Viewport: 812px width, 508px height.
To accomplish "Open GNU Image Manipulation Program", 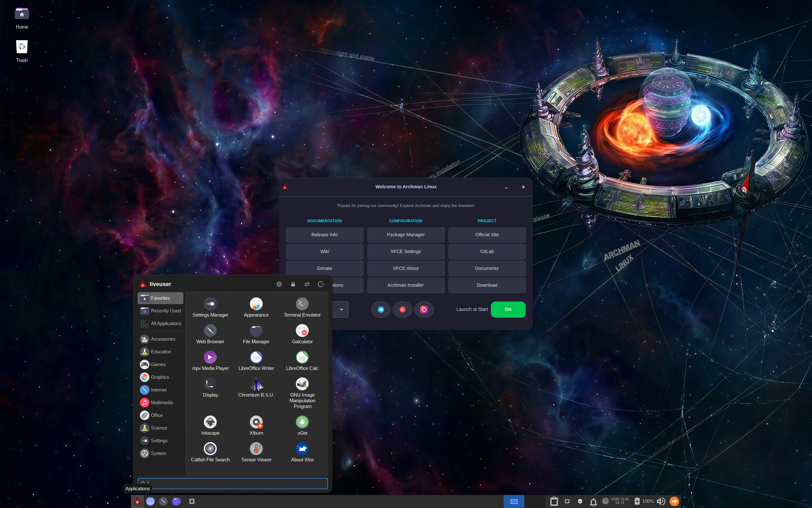I will pyautogui.click(x=302, y=393).
